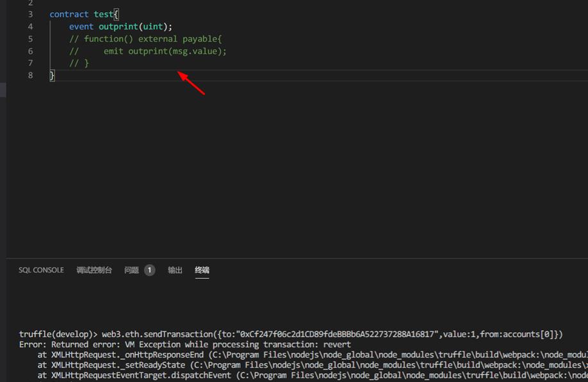The width and height of the screenshot is (588, 382).
Task: Switch to the 调试控制台 tab
Action: coord(94,270)
